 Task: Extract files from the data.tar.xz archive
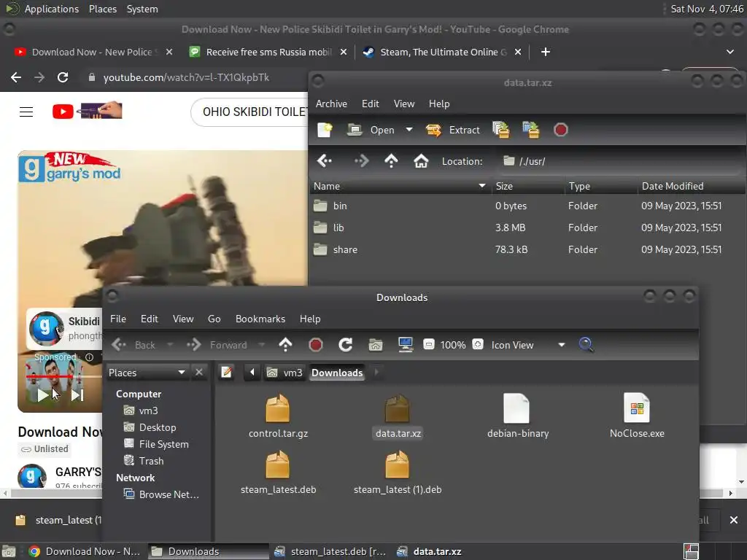point(452,130)
